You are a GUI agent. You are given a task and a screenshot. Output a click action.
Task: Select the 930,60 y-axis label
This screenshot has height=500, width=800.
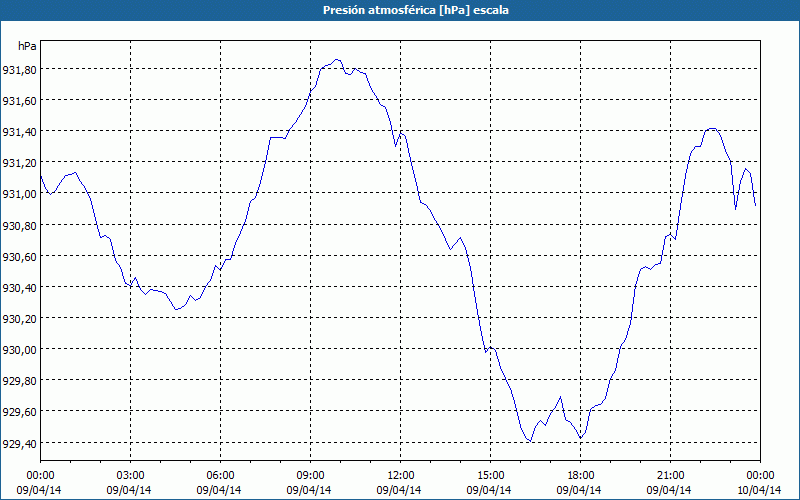pyautogui.click(x=19, y=257)
